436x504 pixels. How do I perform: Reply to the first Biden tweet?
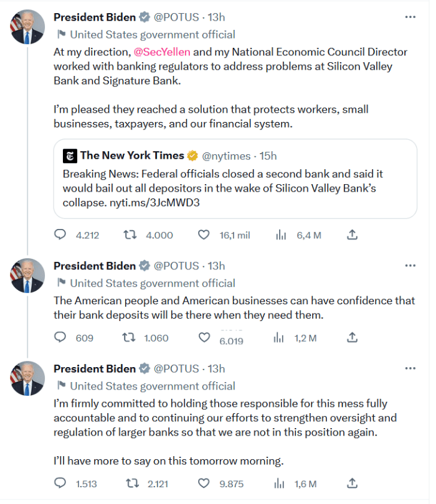coord(60,235)
